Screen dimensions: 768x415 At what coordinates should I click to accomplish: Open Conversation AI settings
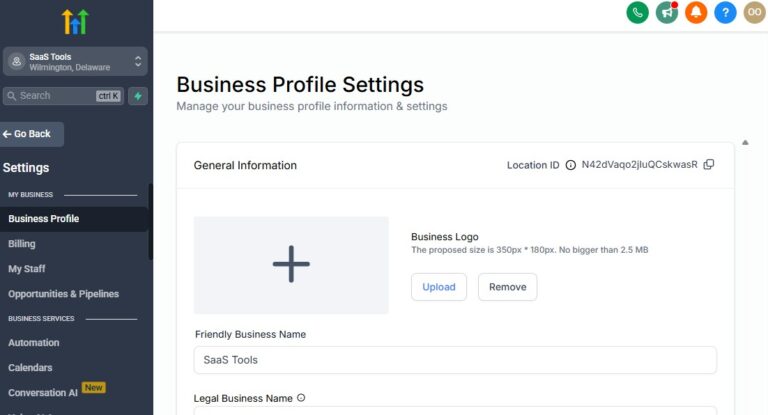pos(43,392)
